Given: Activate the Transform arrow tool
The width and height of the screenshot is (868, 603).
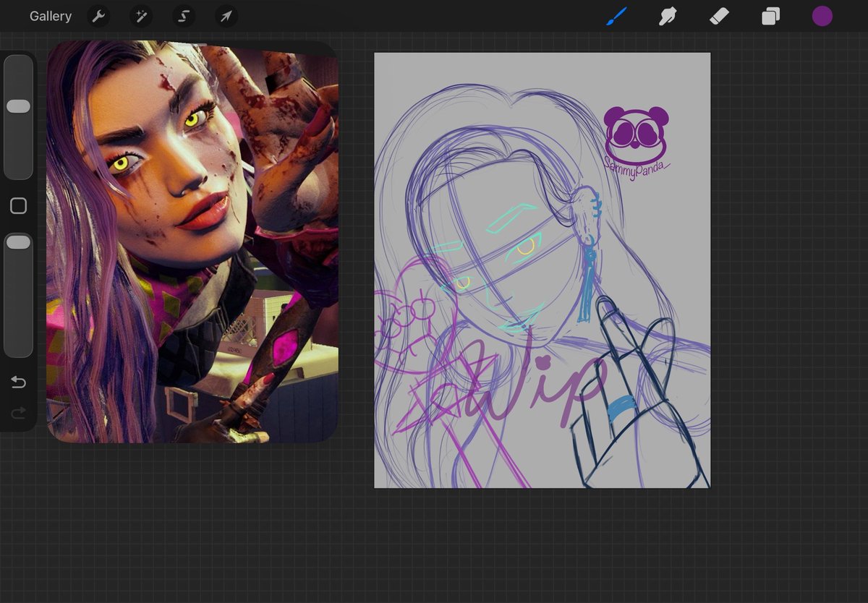Looking at the screenshot, I should (226, 16).
